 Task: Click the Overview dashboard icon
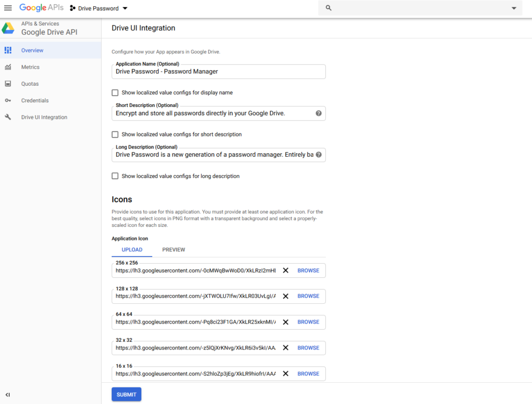tap(8, 50)
